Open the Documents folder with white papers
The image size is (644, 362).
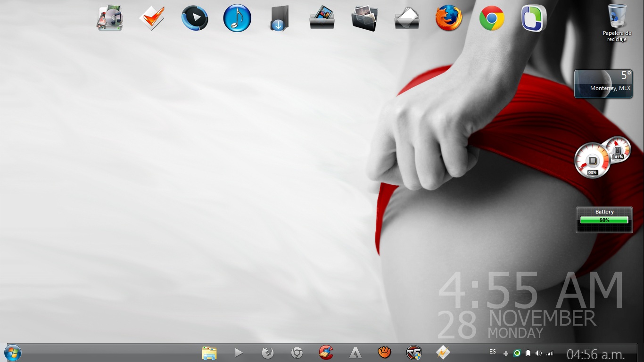point(407,18)
